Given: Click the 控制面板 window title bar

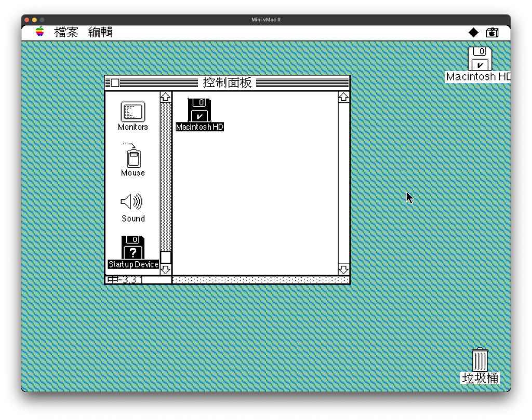Looking at the screenshot, I should (x=227, y=83).
